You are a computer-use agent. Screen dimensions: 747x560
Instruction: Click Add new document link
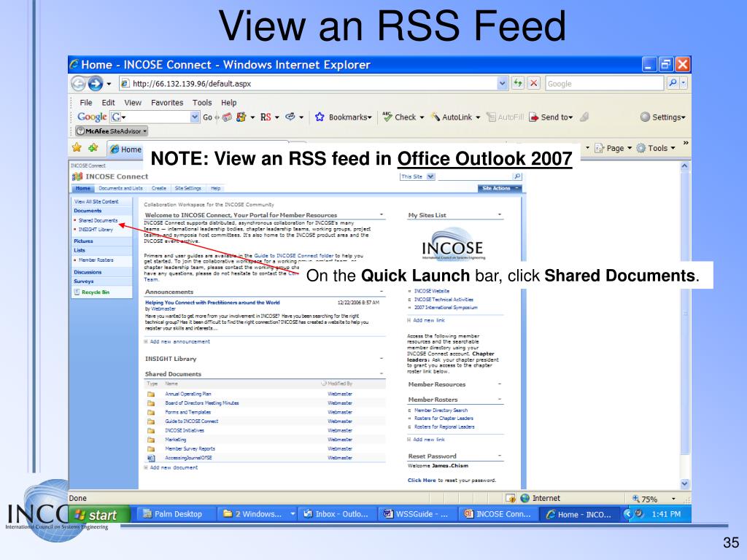174,467
